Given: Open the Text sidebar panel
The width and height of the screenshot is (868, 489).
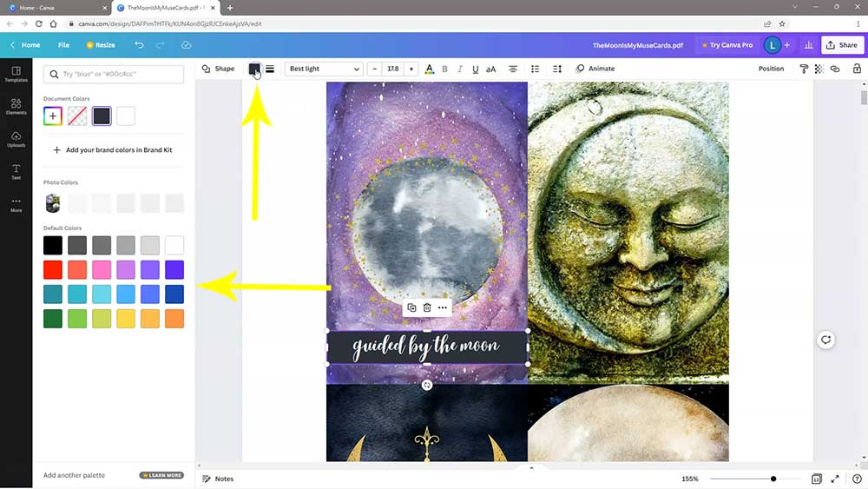Looking at the screenshot, I should (x=16, y=172).
